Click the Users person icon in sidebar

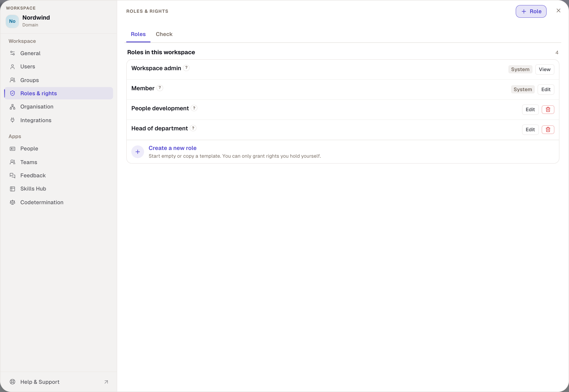coord(13,67)
